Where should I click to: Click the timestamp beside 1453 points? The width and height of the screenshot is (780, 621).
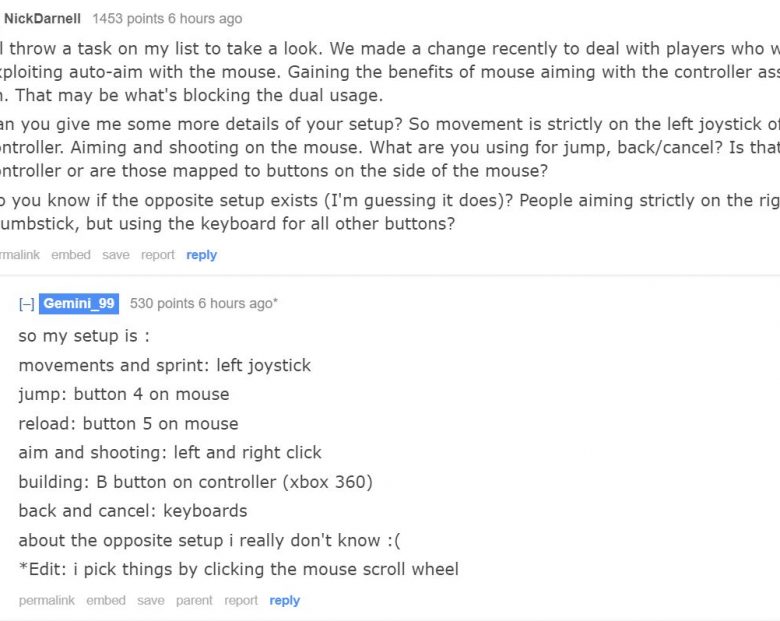click(205, 19)
